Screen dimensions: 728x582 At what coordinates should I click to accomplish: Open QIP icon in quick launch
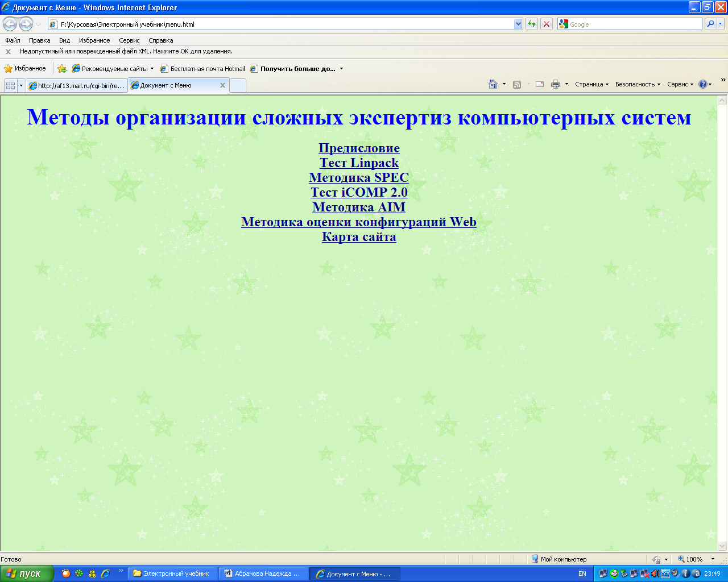coord(92,573)
